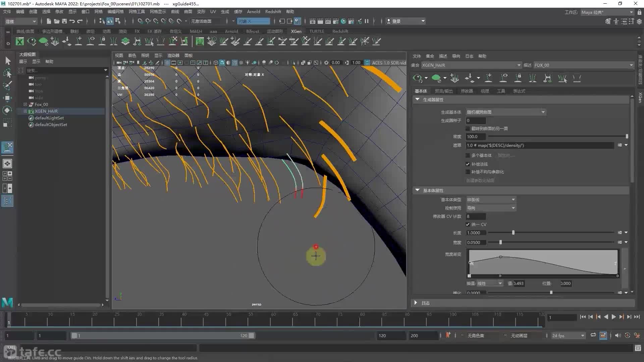Viewport: 644px width, 362px height.
Task: Collapse the primitive attributes section
Action: point(417,190)
